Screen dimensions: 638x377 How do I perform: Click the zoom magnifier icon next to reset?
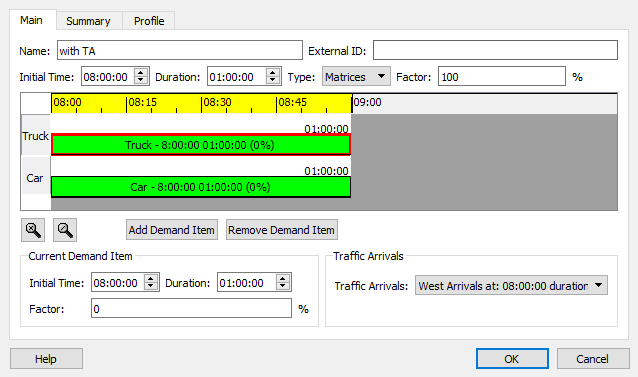coord(65,230)
